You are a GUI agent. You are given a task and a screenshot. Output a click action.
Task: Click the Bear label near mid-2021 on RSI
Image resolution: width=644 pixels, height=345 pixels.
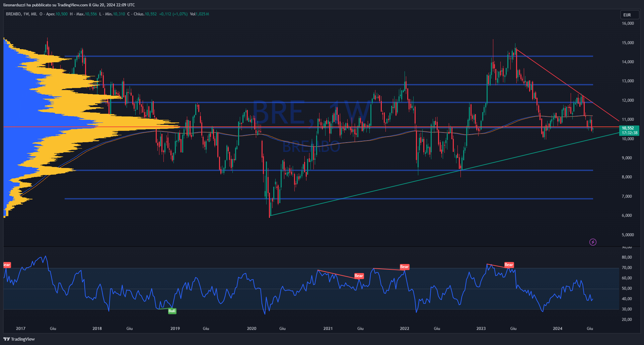(x=359, y=276)
